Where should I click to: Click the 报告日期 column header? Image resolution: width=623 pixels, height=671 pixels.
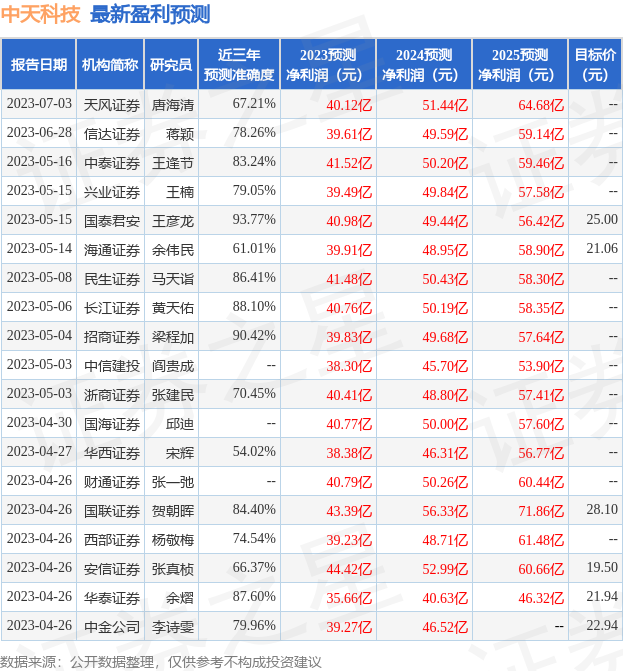coord(39,65)
